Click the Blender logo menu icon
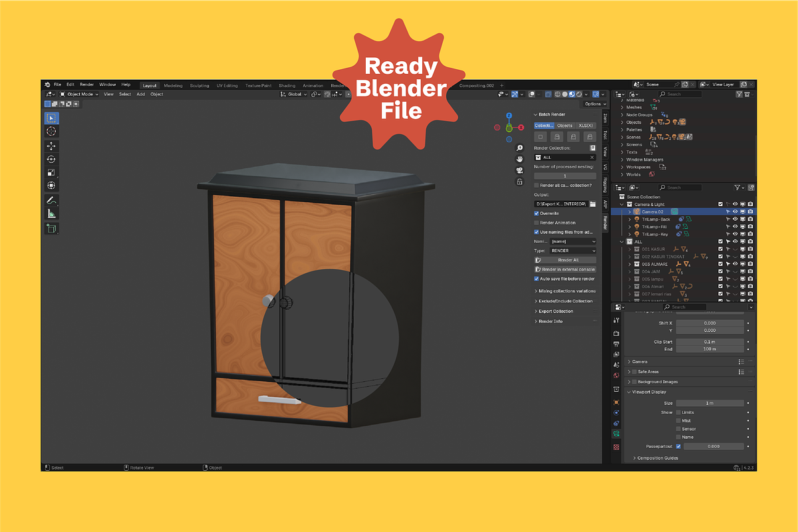Screen dimensions: 798x532 click(x=47, y=84)
